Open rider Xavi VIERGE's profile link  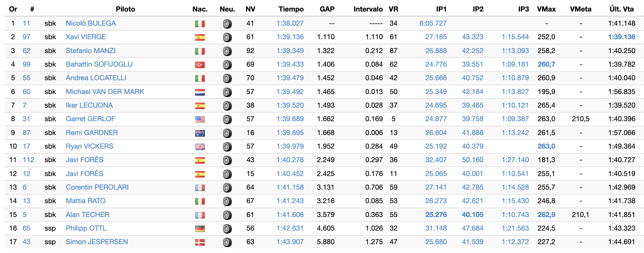[x=86, y=37]
